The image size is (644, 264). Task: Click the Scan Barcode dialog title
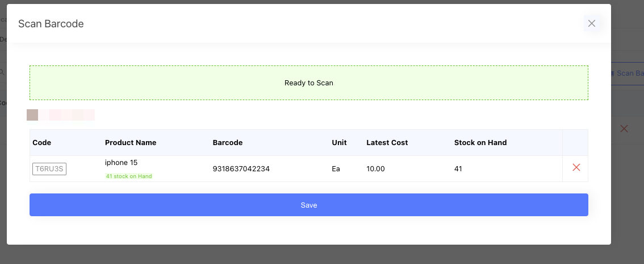tap(51, 24)
